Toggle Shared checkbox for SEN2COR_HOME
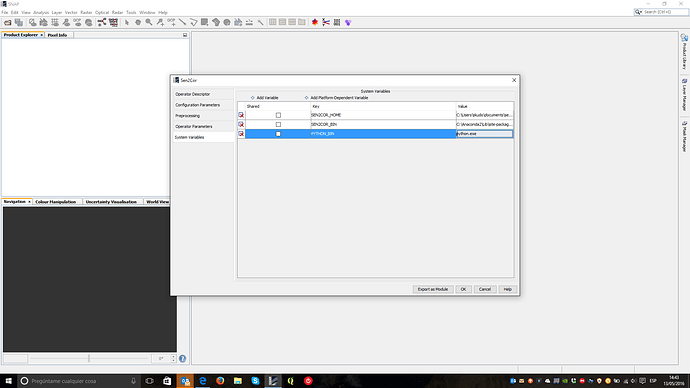This screenshot has width=690, height=388. coord(278,115)
